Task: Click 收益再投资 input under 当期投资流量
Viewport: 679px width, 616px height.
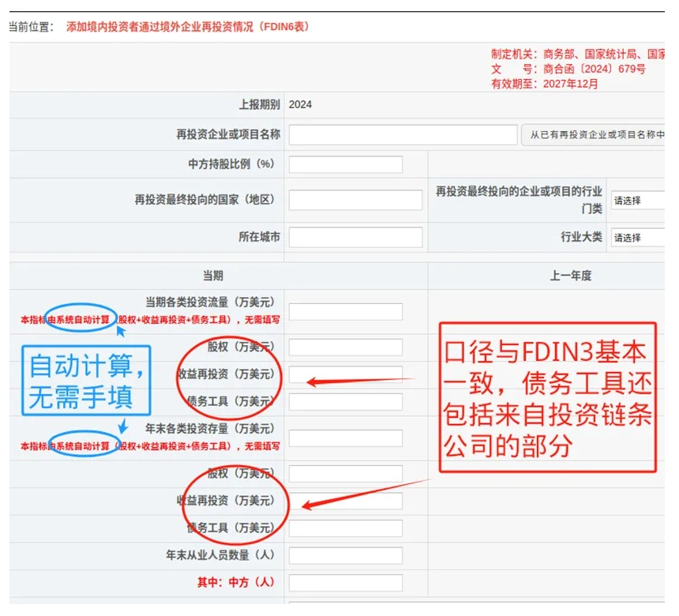Action: [345, 374]
